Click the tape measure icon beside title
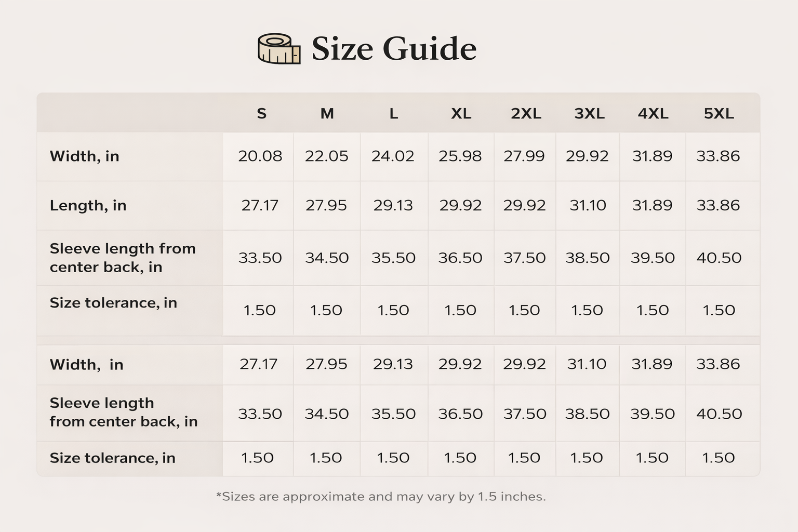Screen dimensions: 798x532 click(279, 49)
